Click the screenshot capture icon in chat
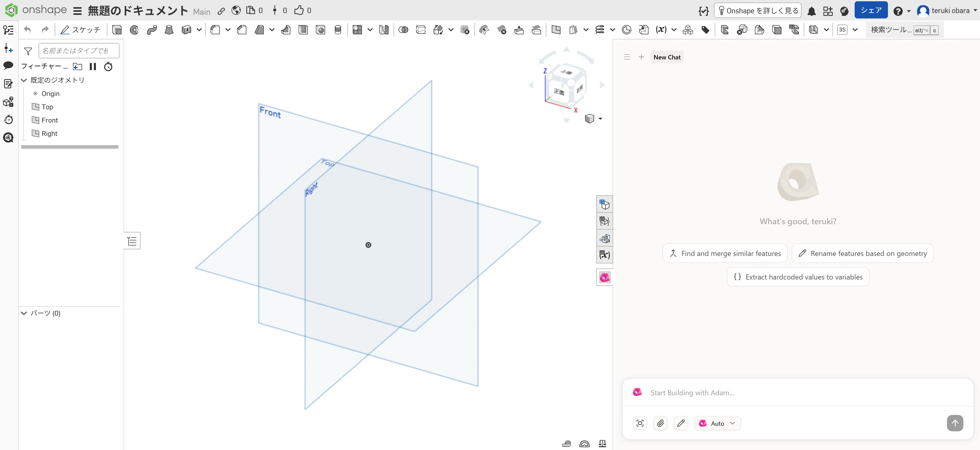980x450 pixels. [640, 423]
